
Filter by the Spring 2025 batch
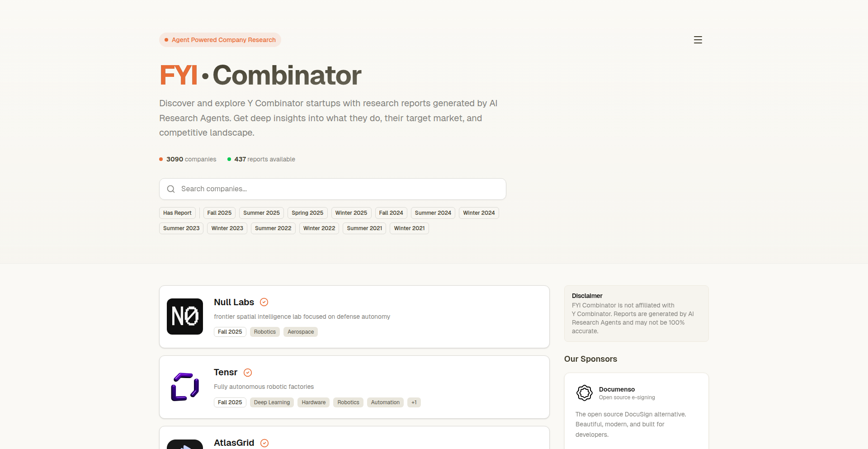[x=307, y=213]
